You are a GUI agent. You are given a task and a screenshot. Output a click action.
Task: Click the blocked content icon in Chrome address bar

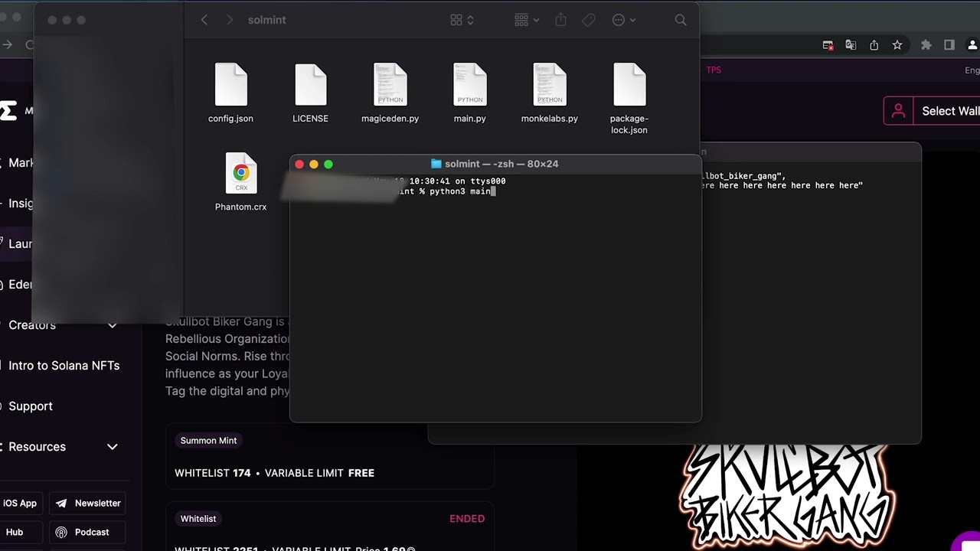[x=828, y=45]
